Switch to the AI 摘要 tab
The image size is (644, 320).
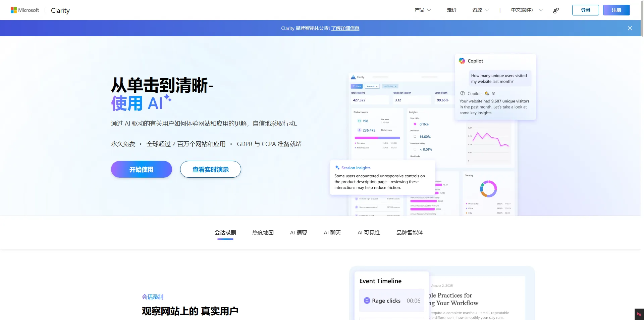[x=299, y=232]
